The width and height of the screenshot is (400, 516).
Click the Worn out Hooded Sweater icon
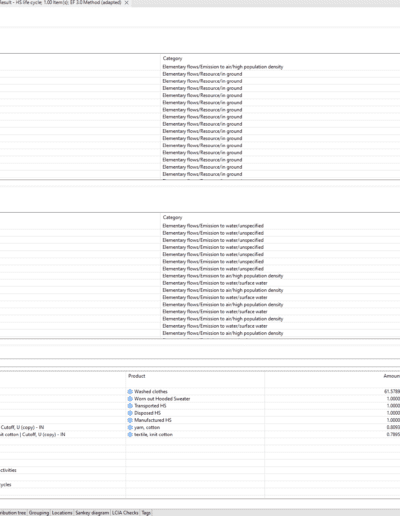pyautogui.click(x=130, y=399)
